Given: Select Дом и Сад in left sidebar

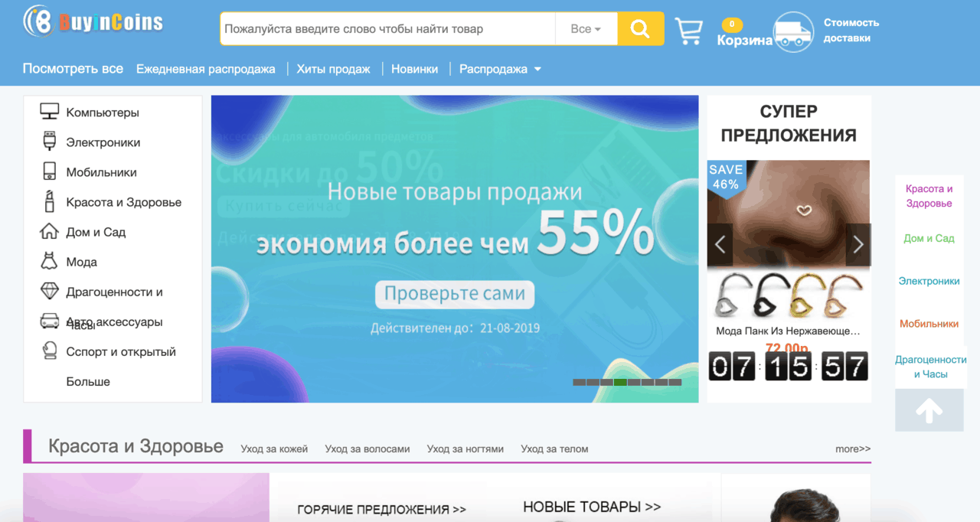Looking at the screenshot, I should coord(96,232).
